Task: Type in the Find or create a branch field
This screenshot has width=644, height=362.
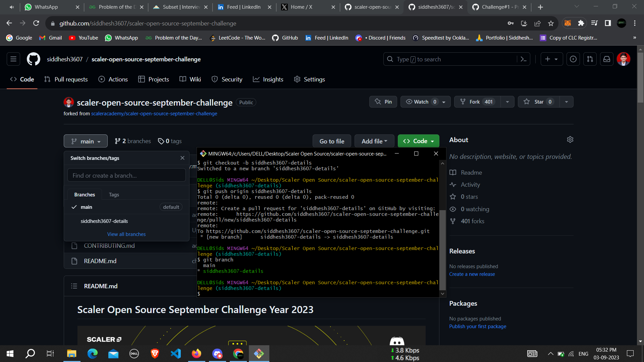Action: [126, 175]
